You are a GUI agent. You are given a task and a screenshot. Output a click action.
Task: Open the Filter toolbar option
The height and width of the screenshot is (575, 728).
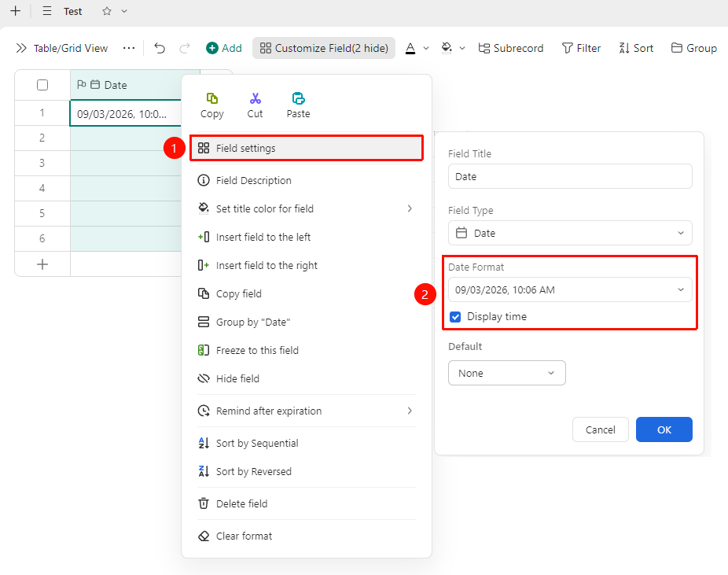(581, 48)
